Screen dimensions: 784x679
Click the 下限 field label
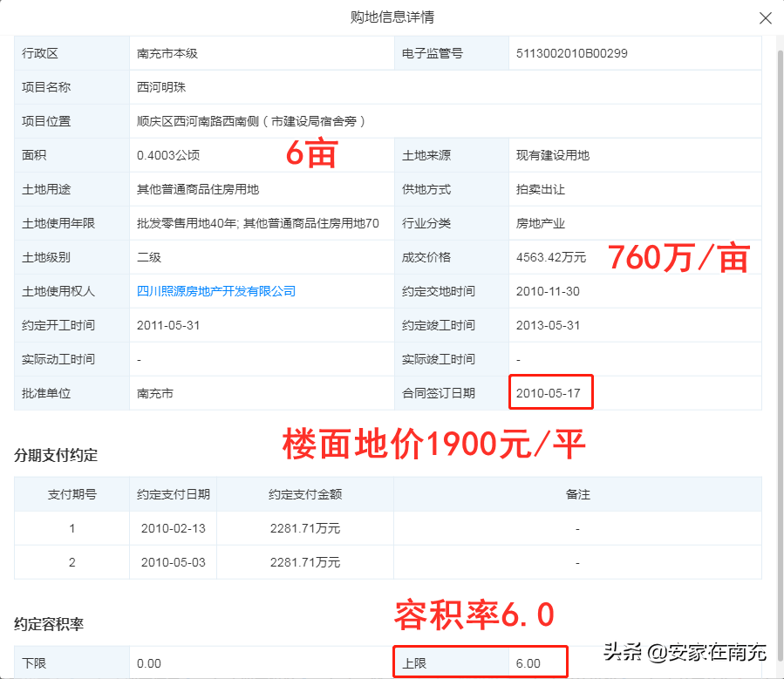point(33,663)
